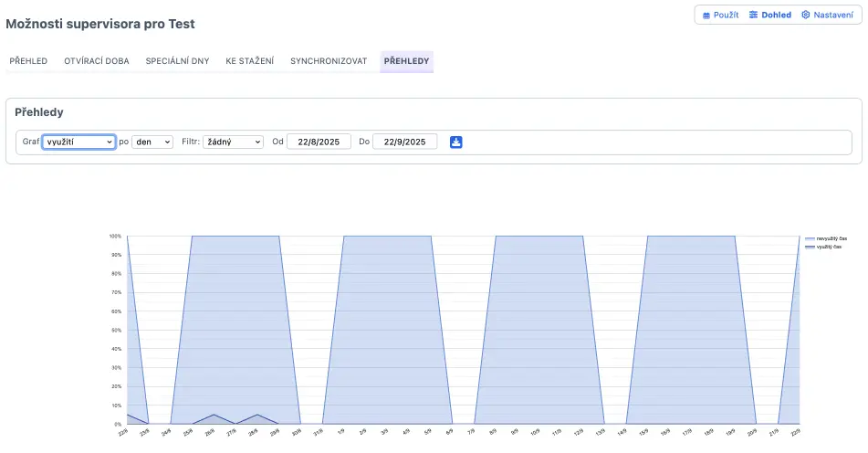Click the 'Od' start date field
The height and width of the screenshot is (453, 868).
[319, 142]
